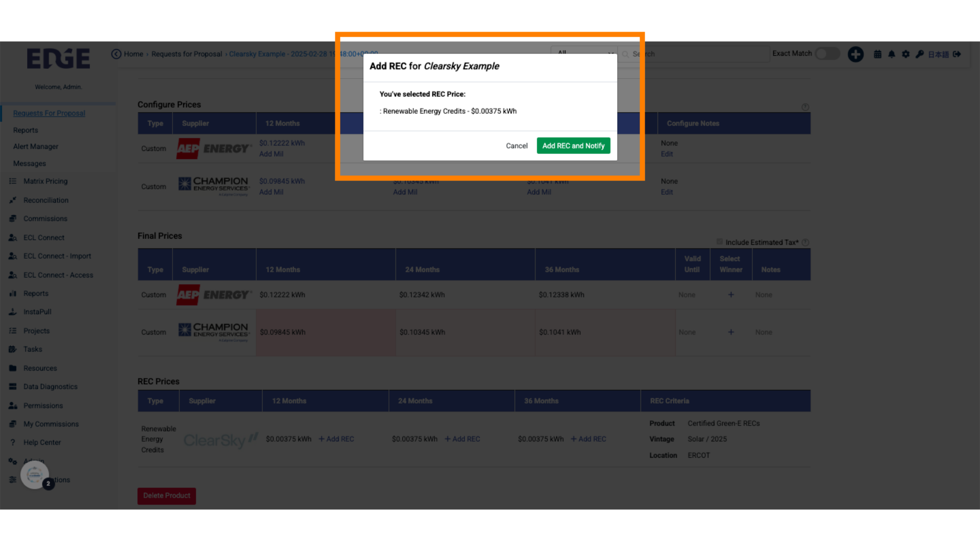Open the plus create icon in header

[x=855, y=54]
